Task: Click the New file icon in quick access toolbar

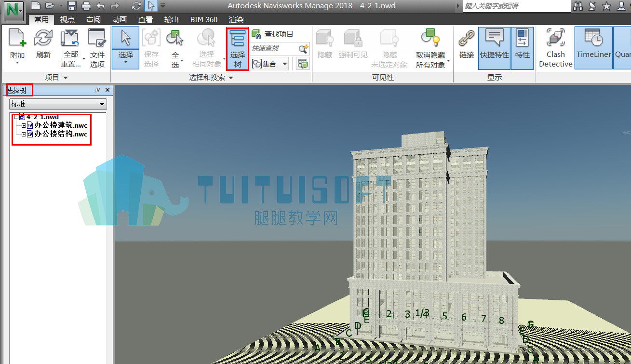Action: 35,6
